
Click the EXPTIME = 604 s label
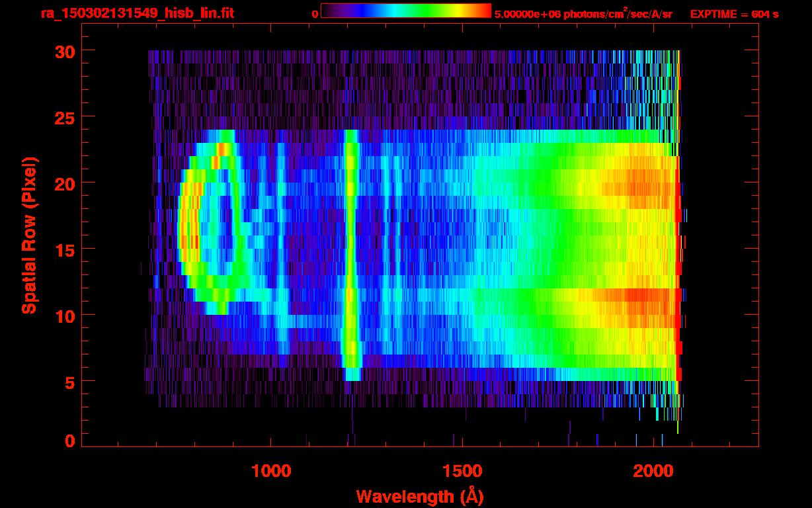pyautogui.click(x=734, y=14)
